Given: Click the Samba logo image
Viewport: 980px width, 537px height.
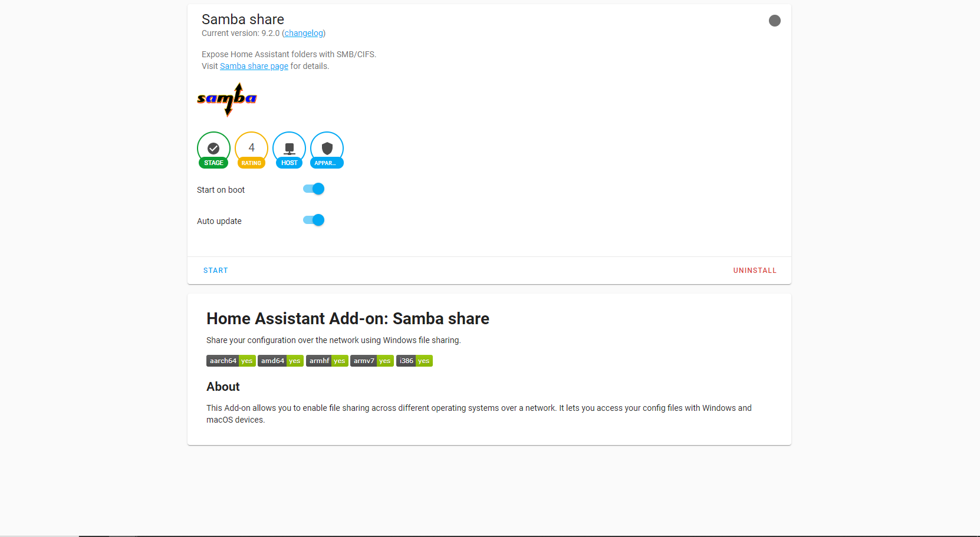Looking at the screenshot, I should coord(226,99).
